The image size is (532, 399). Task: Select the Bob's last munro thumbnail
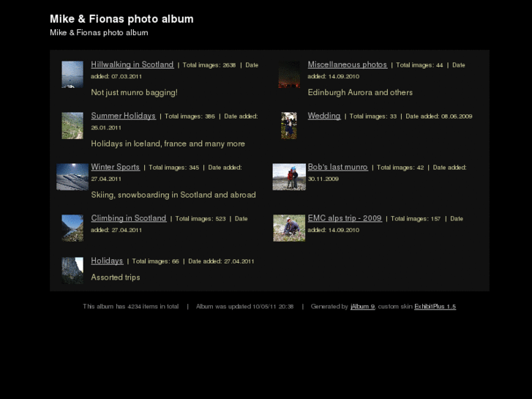pos(289,177)
